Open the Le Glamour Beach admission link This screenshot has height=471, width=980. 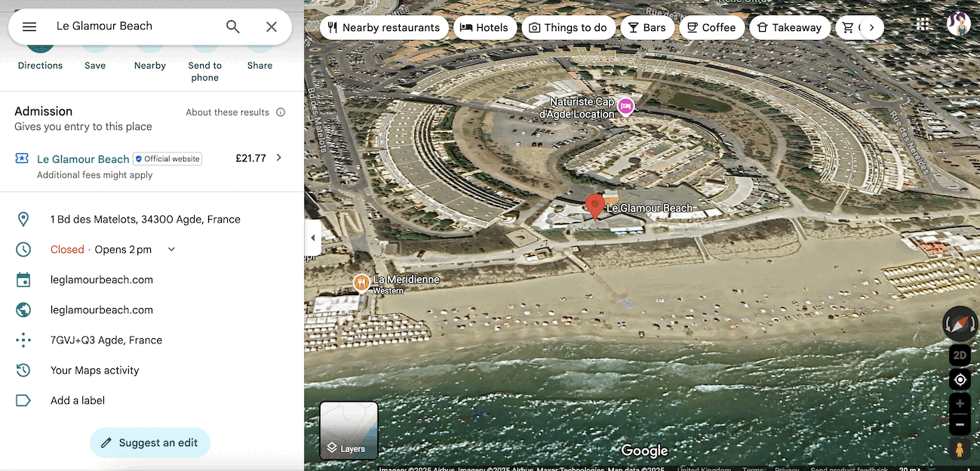[x=83, y=159]
